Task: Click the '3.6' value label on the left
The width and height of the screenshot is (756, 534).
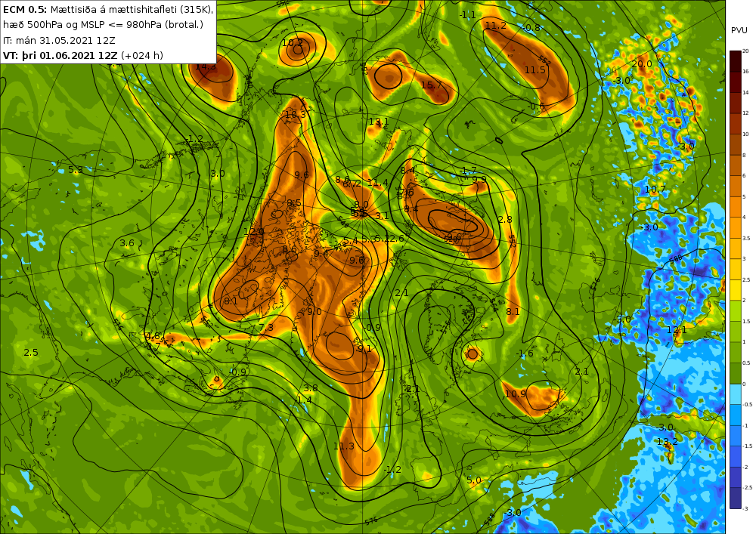Action: coord(127,243)
